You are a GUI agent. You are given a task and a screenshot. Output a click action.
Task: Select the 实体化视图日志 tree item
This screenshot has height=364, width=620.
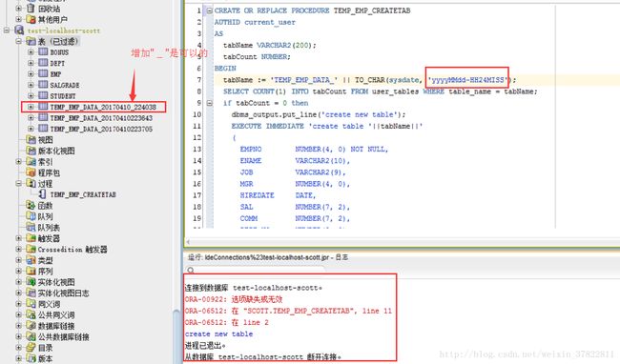pos(63,293)
